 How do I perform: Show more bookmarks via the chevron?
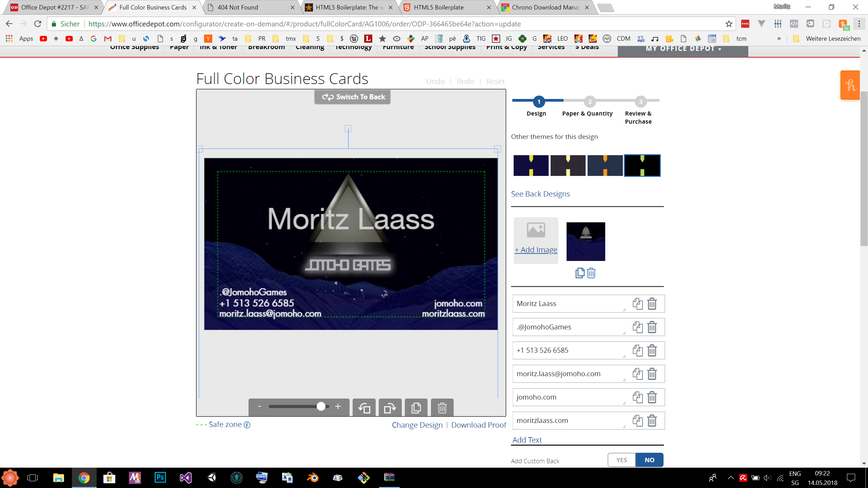point(779,39)
